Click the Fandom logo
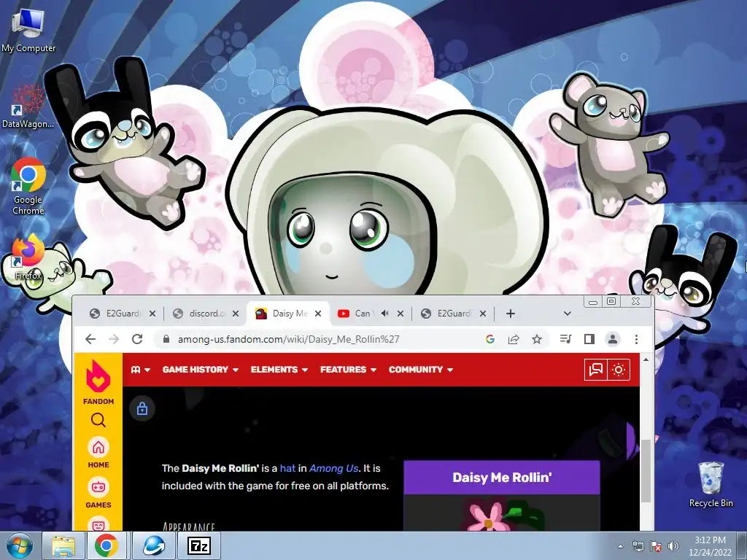The height and width of the screenshot is (560, 747). (x=98, y=382)
